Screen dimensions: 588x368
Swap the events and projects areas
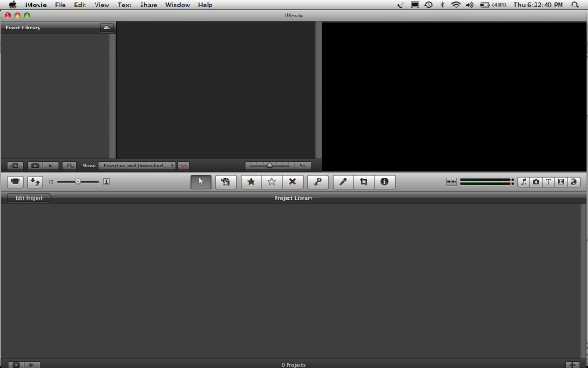35,182
